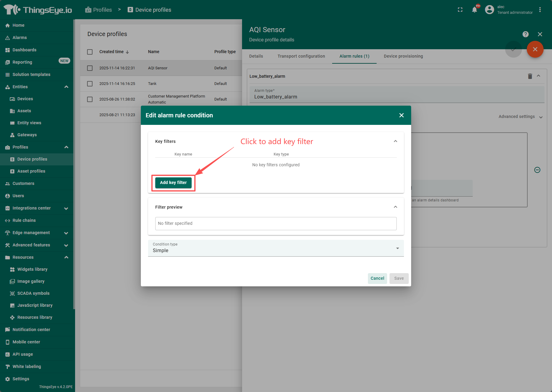
Task: Click the Add key filter button
Action: pyautogui.click(x=173, y=182)
